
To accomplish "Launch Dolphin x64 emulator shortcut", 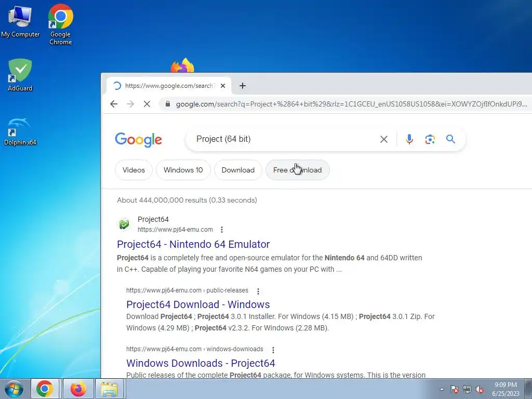I will click(20, 131).
